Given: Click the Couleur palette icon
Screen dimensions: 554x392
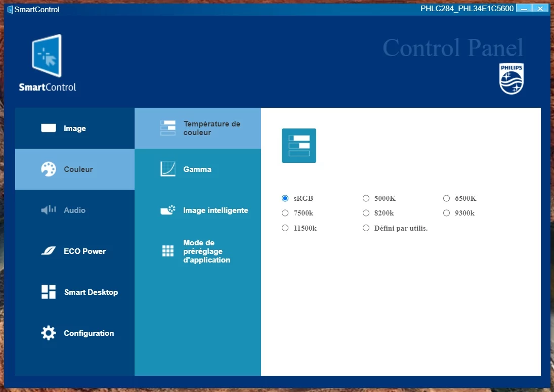Looking at the screenshot, I should (x=49, y=169).
